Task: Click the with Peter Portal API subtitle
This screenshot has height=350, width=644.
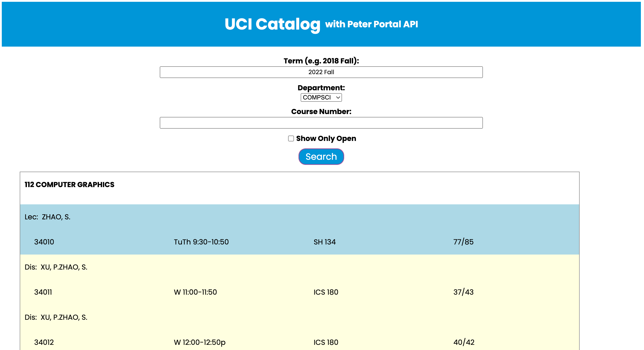Action: pos(371,24)
